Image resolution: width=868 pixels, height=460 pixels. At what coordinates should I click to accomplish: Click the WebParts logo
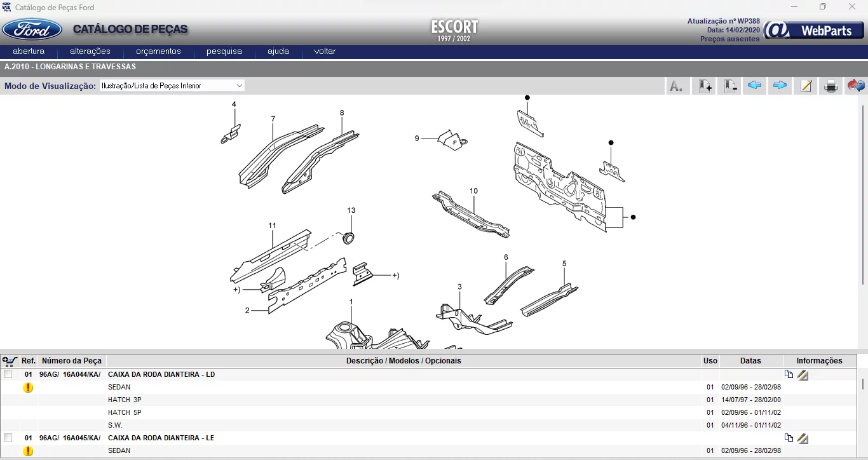(x=813, y=29)
